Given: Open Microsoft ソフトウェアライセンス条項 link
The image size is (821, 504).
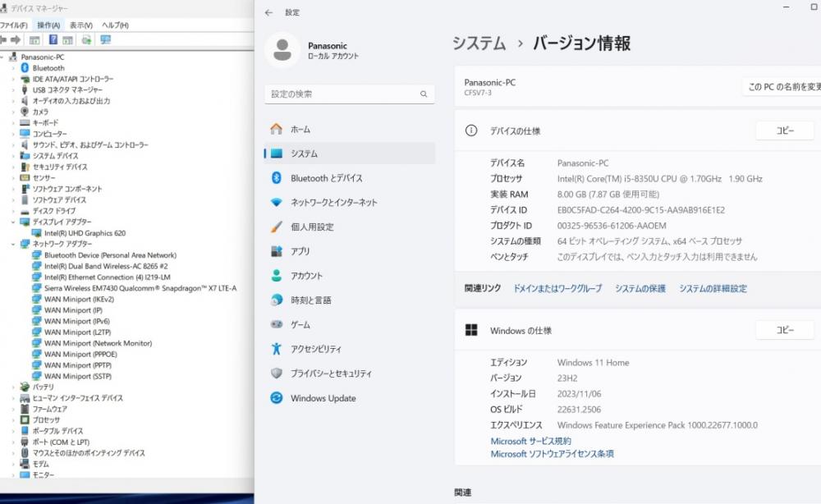Looking at the screenshot, I should coord(552,454).
